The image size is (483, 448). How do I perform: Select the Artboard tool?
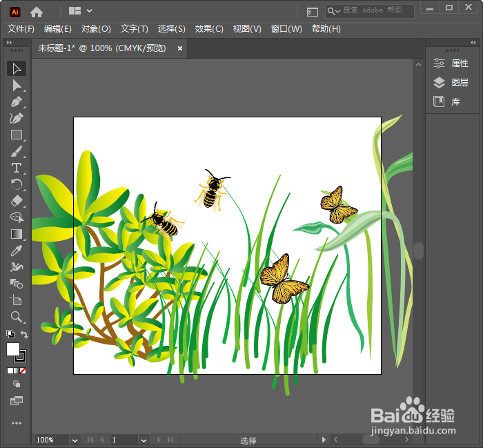click(17, 300)
